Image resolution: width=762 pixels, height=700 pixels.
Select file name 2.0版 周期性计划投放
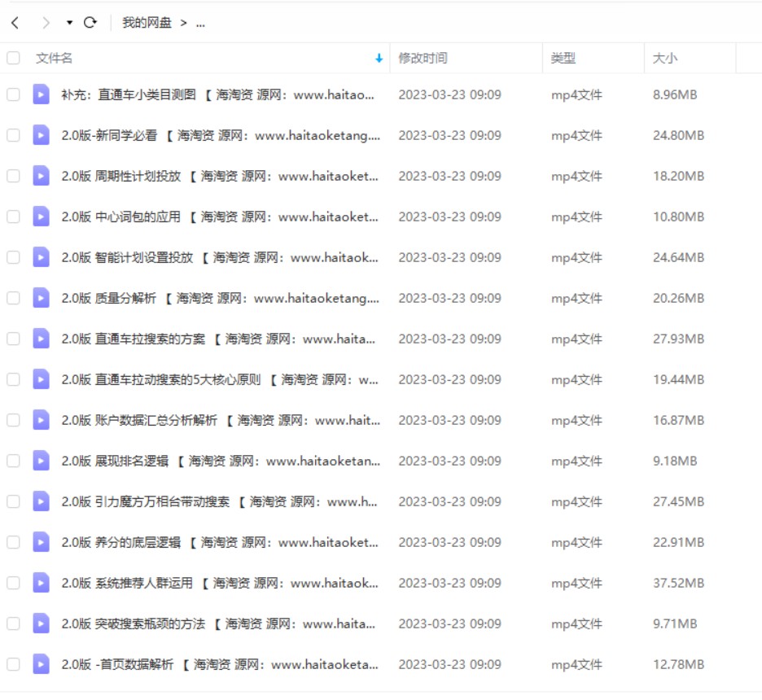pos(220,176)
